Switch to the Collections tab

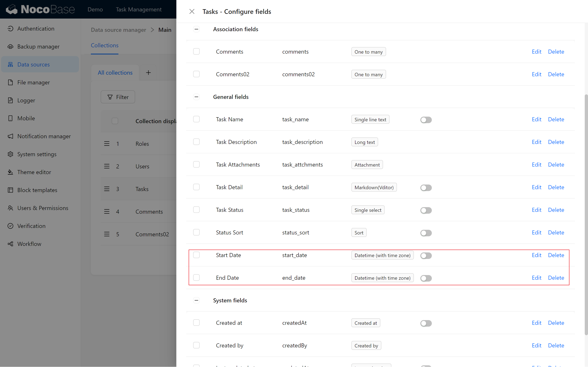pos(105,46)
